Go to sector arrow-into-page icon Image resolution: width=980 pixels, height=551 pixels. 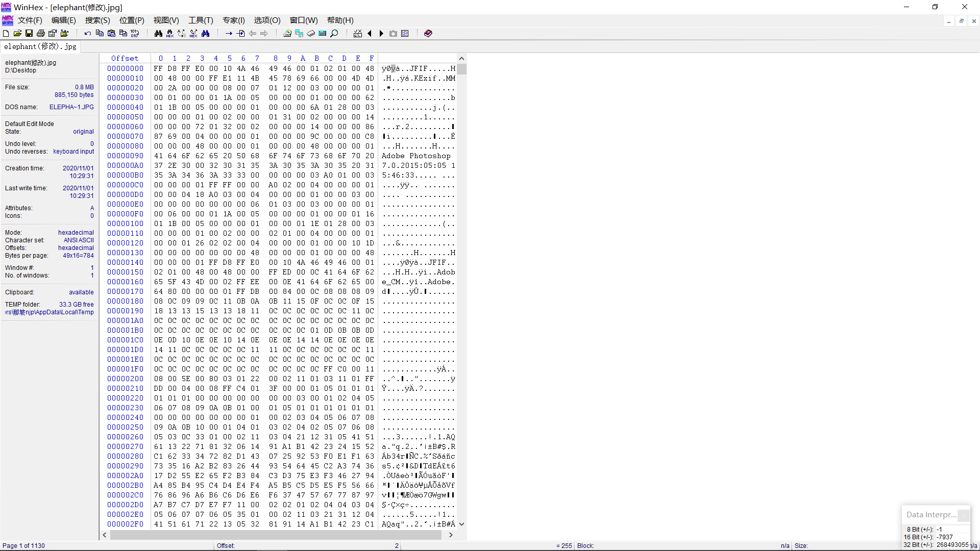[240, 34]
